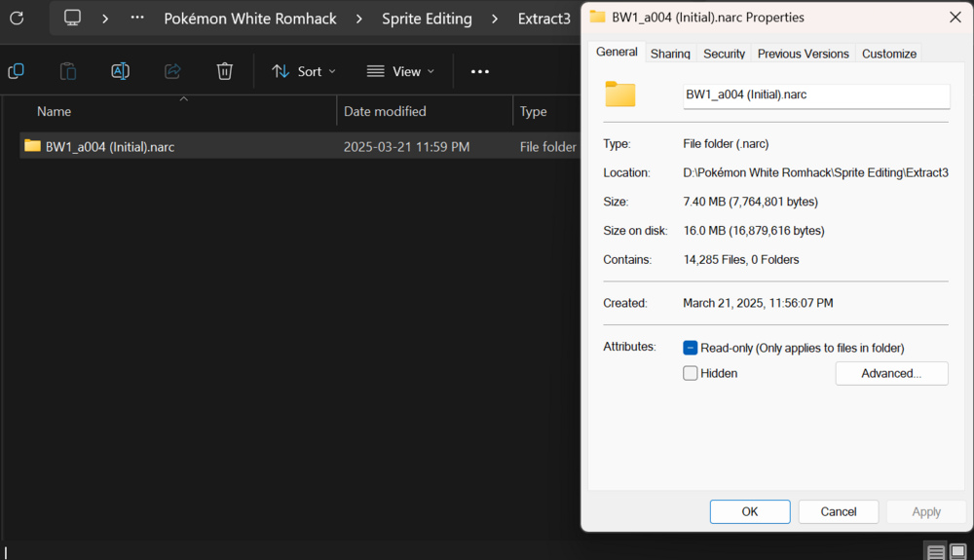Open the Previous Versions tab
This screenshot has width=974, height=560.
803,54
